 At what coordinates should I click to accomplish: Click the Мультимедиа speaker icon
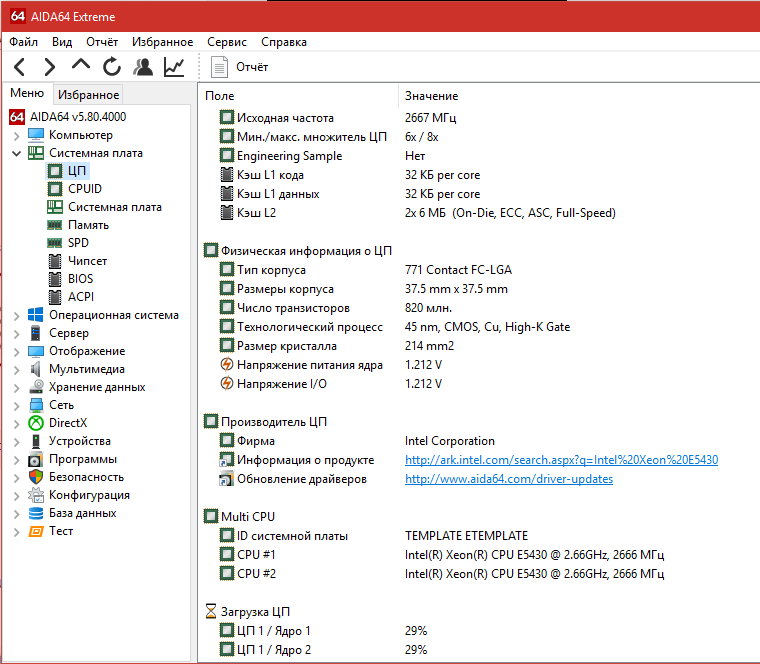[x=36, y=369]
